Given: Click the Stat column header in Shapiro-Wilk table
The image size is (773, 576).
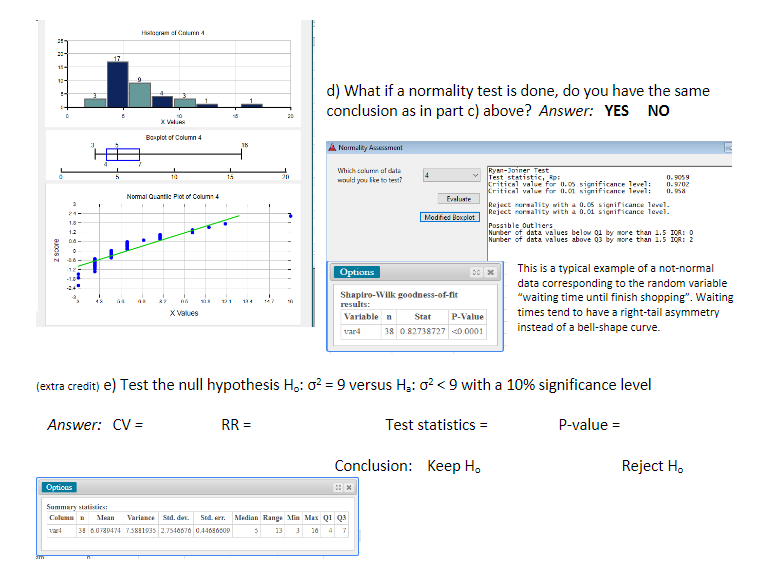Looking at the screenshot, I should click(x=422, y=317).
